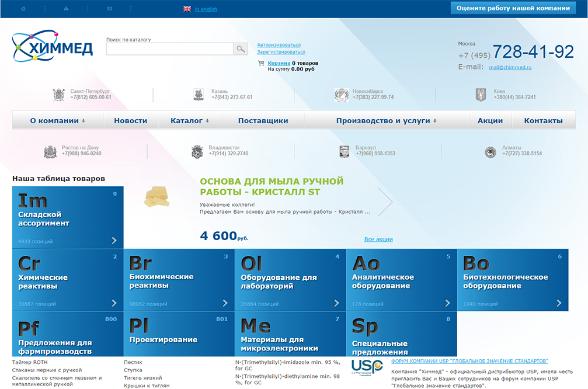Open the Bo 'Биотехнологическое оборудование' tile
Screen dimensions: 588x389
coord(513,280)
